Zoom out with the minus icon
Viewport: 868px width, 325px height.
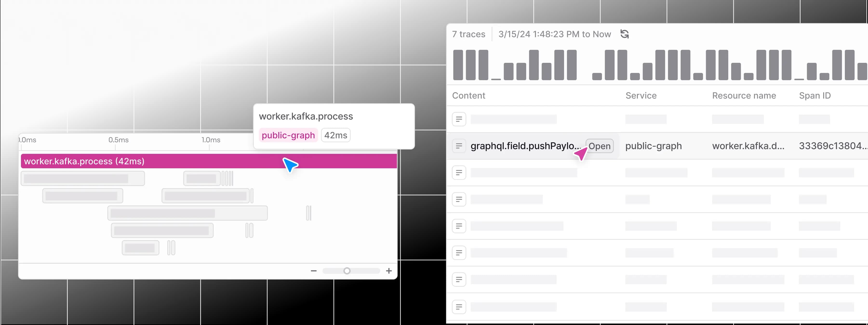[x=313, y=271]
